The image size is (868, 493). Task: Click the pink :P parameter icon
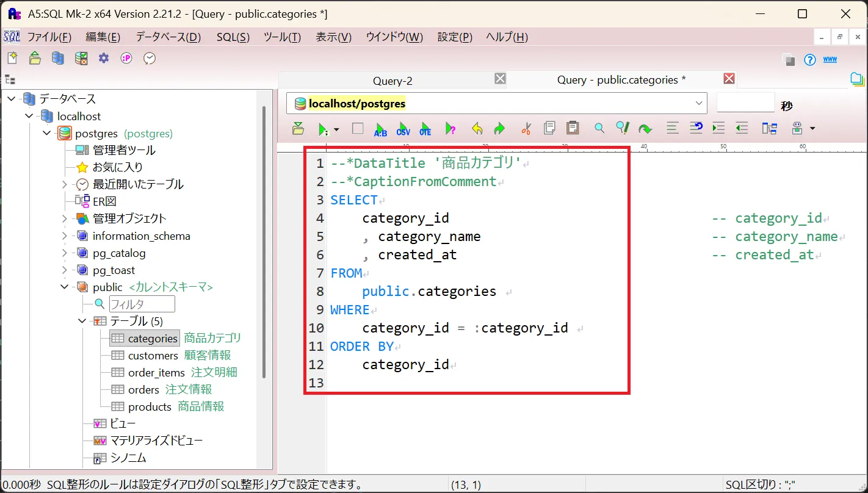(126, 58)
